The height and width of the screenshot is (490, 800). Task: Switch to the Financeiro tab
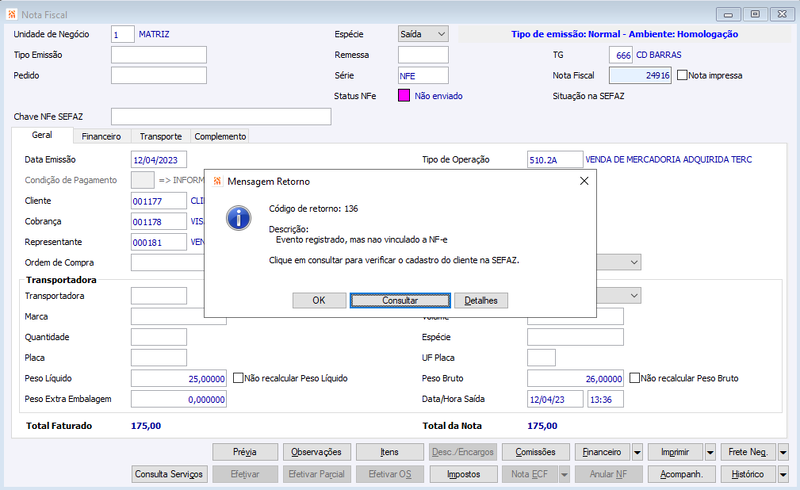101,136
